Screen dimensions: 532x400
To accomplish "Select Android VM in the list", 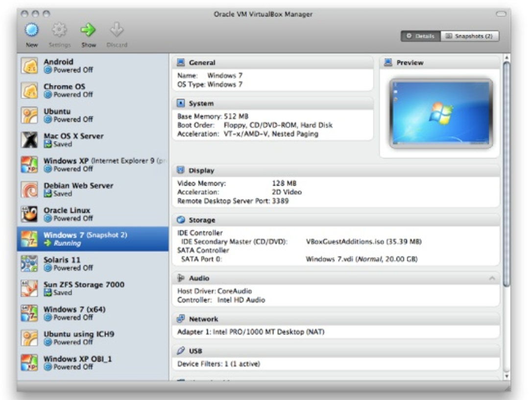I will pos(93,66).
